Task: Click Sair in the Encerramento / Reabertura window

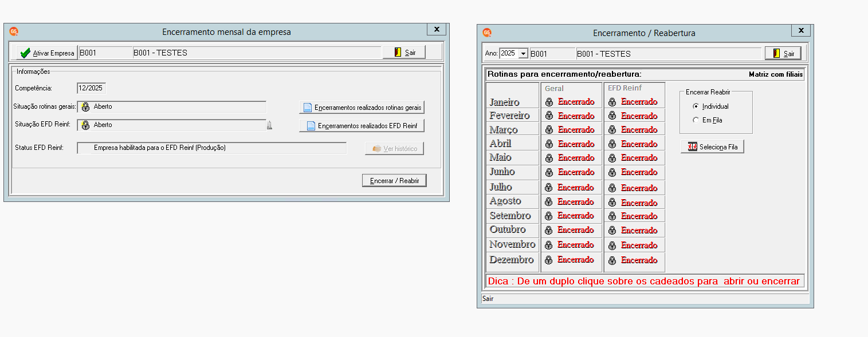Action: point(783,53)
